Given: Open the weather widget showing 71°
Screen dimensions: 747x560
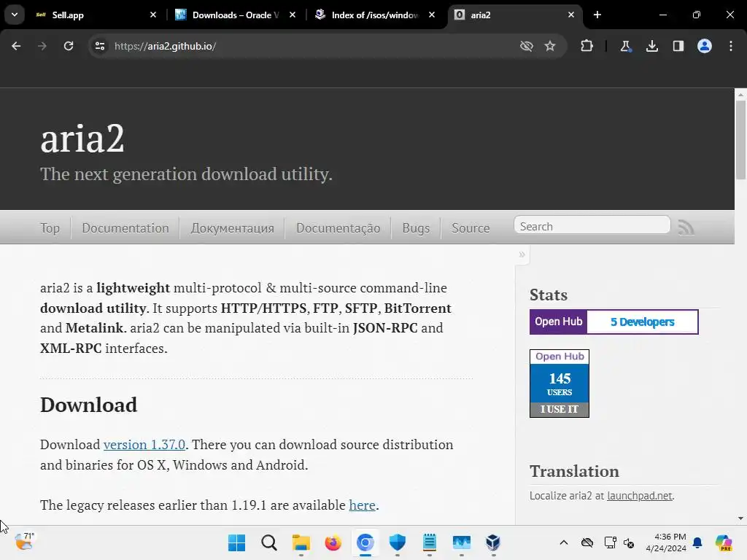Looking at the screenshot, I should [24, 542].
